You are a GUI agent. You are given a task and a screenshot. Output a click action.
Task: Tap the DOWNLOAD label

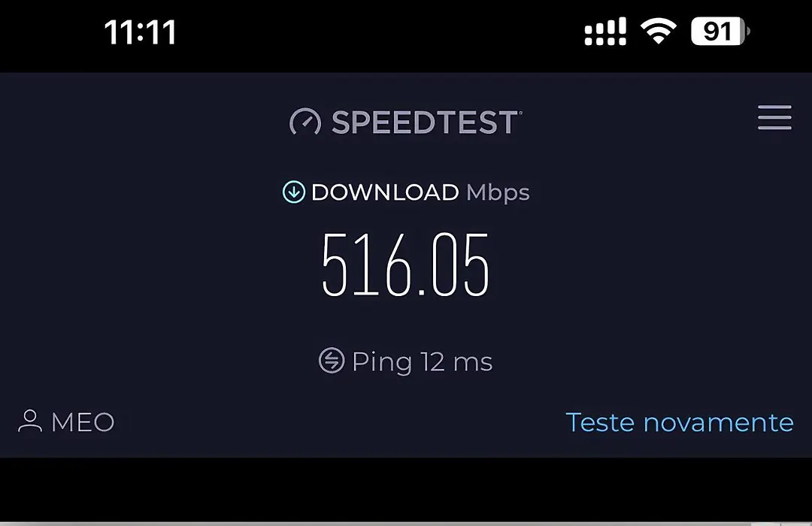coord(385,192)
